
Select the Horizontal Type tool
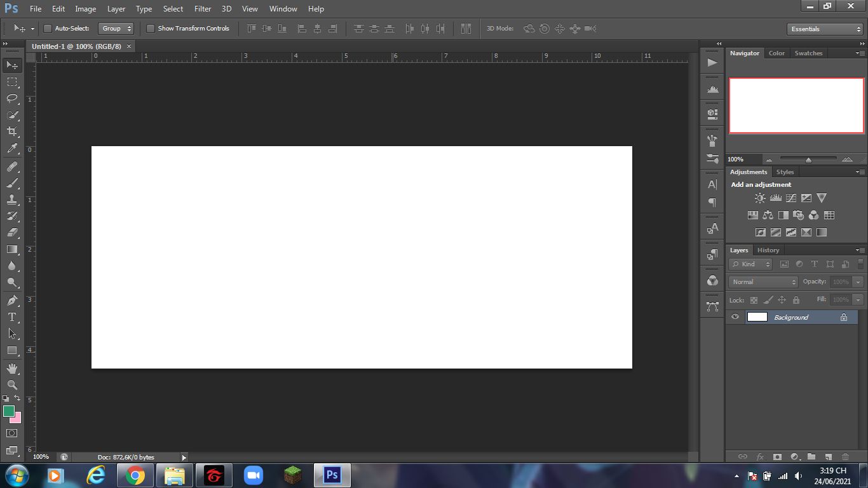pos(12,317)
